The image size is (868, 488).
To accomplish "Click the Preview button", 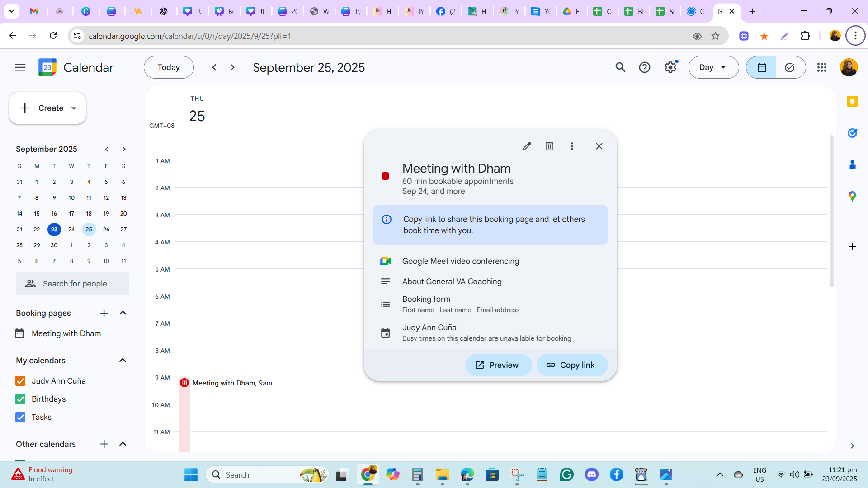I will tap(498, 365).
